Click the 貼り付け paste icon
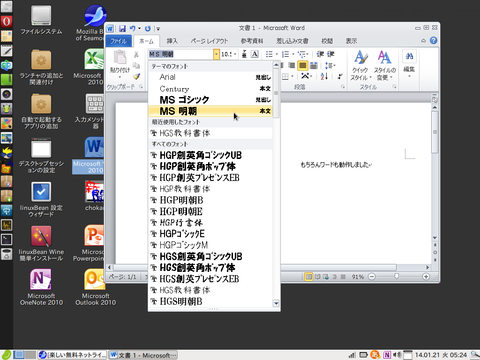 point(120,57)
